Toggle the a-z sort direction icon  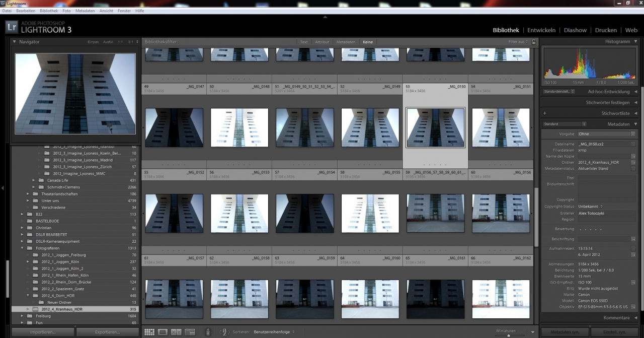tap(225, 332)
